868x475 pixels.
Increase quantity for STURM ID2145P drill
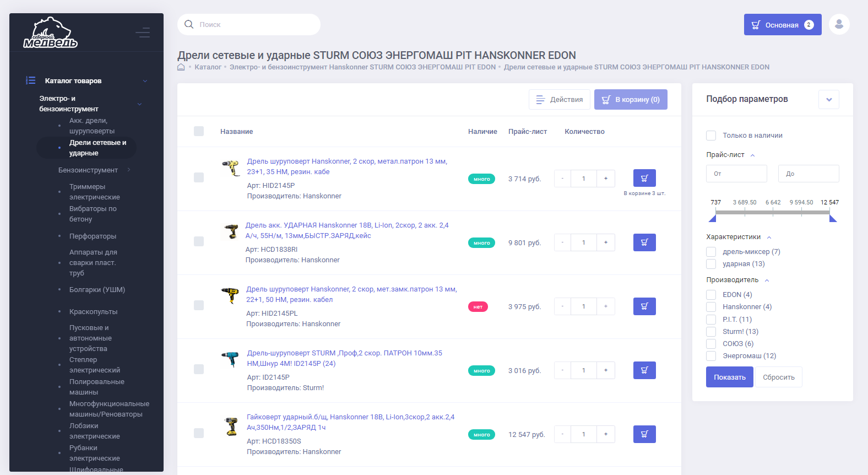pos(606,370)
